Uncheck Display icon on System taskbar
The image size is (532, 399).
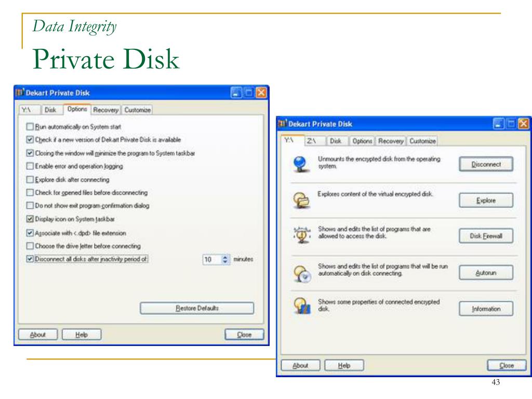(x=30, y=219)
